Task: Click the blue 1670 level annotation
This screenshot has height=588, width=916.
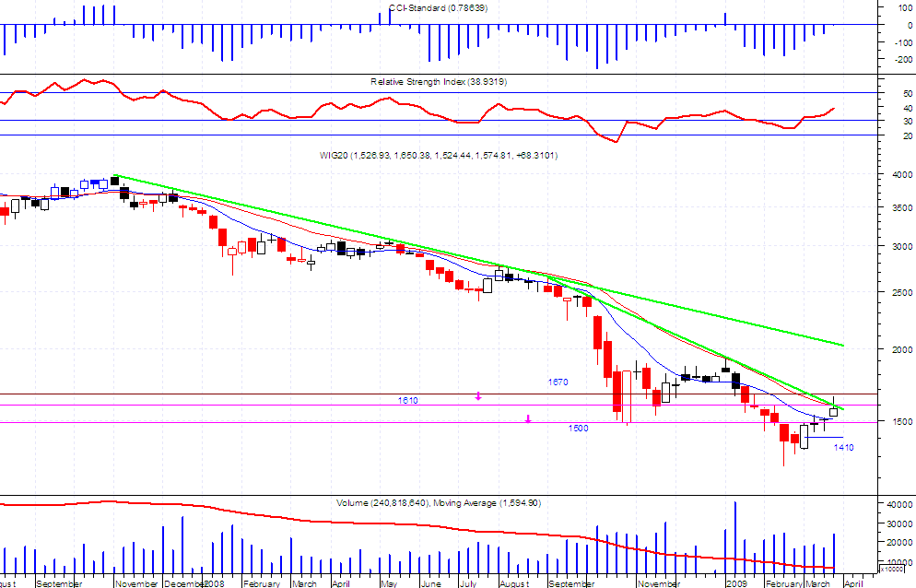Action: [558, 382]
